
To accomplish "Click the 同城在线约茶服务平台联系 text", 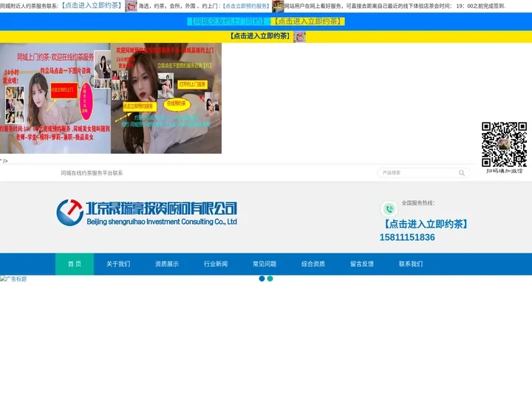I will tap(92, 173).
